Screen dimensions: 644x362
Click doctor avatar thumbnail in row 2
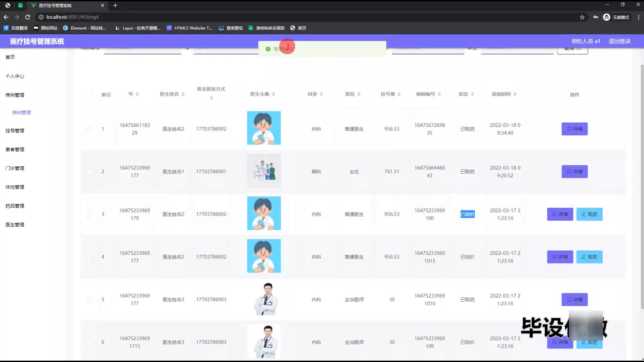(x=264, y=171)
